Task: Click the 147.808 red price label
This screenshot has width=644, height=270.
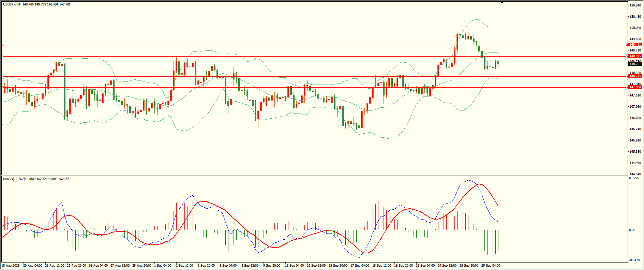Action: [x=635, y=87]
